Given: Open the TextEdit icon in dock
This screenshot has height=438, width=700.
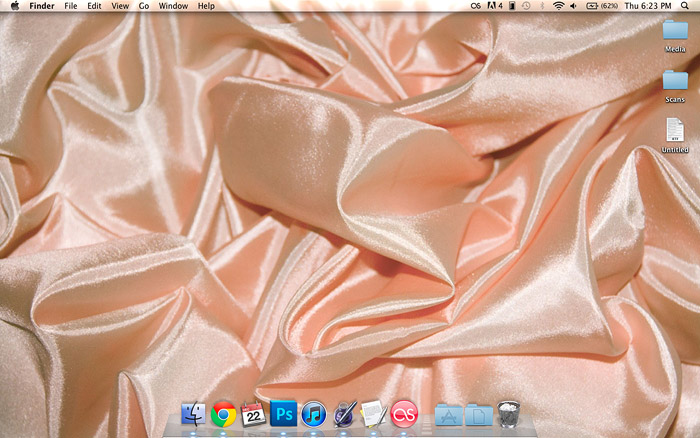Looking at the screenshot, I should 374,413.
